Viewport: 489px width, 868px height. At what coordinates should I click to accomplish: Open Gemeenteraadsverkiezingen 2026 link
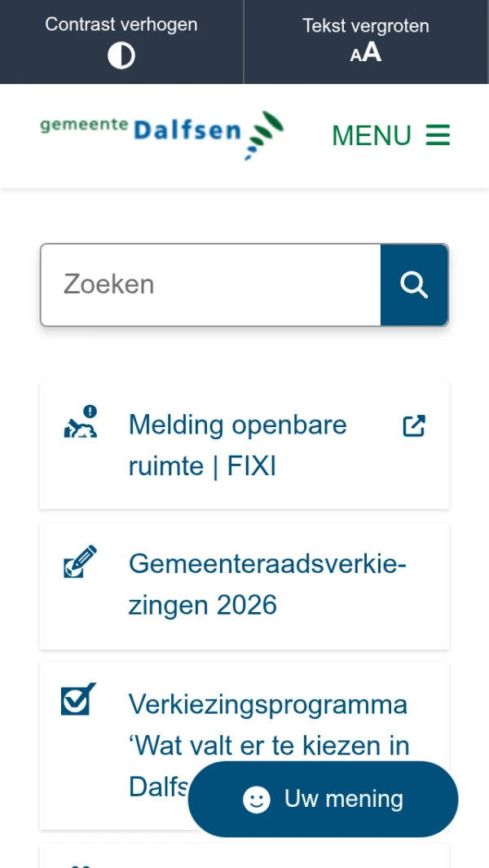267,584
